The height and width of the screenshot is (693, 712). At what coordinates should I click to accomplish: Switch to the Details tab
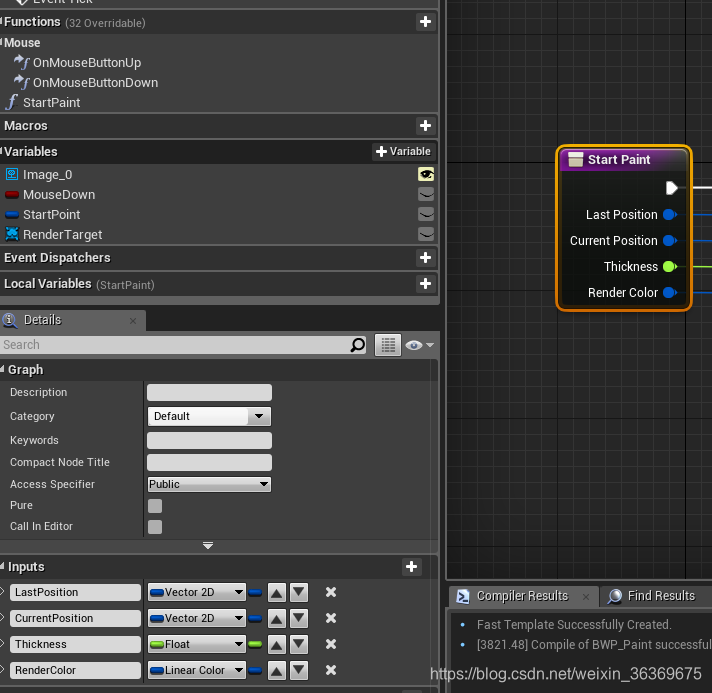tap(42, 320)
